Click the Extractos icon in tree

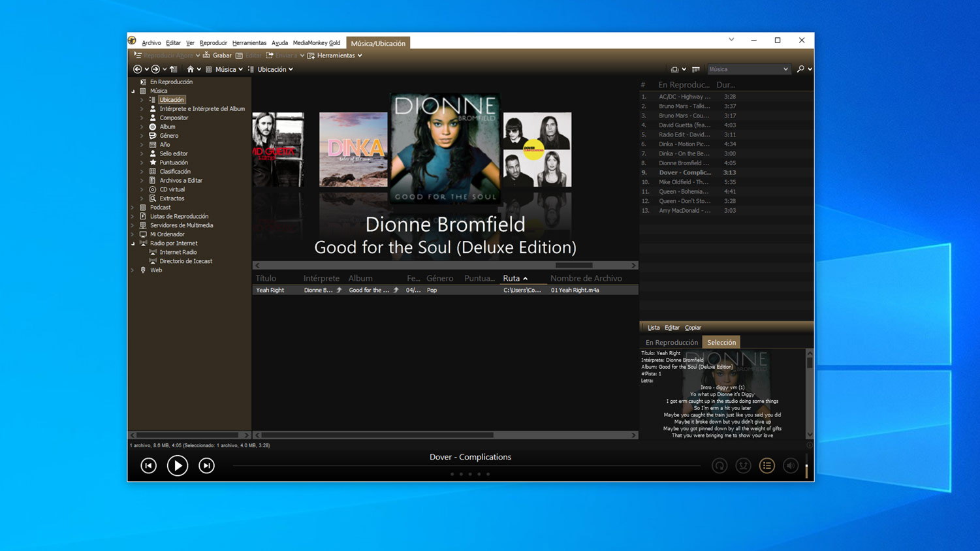pyautogui.click(x=153, y=198)
